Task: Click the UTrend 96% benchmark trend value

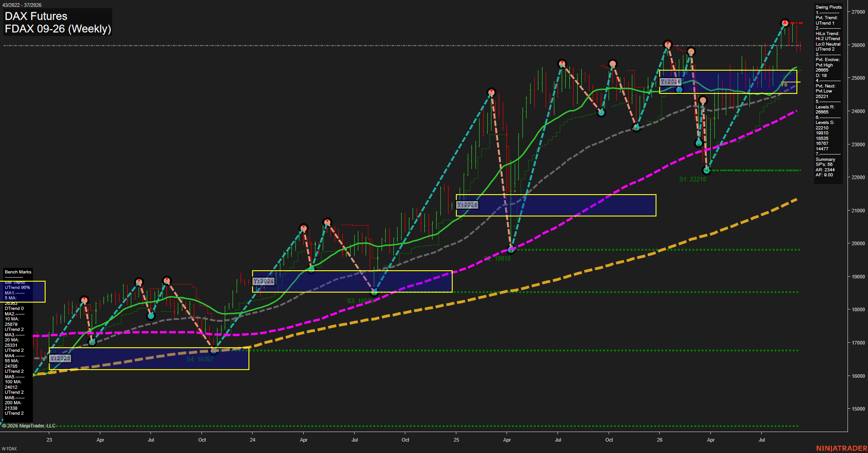Action: (x=17, y=288)
